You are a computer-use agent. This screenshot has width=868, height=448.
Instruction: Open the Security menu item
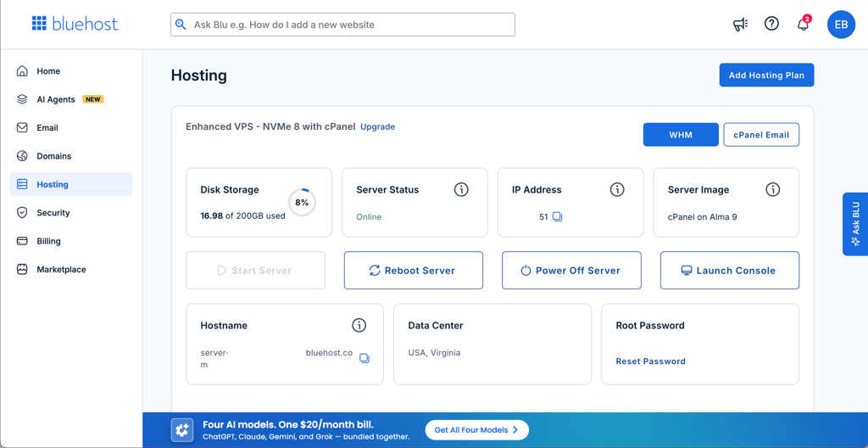71,212
